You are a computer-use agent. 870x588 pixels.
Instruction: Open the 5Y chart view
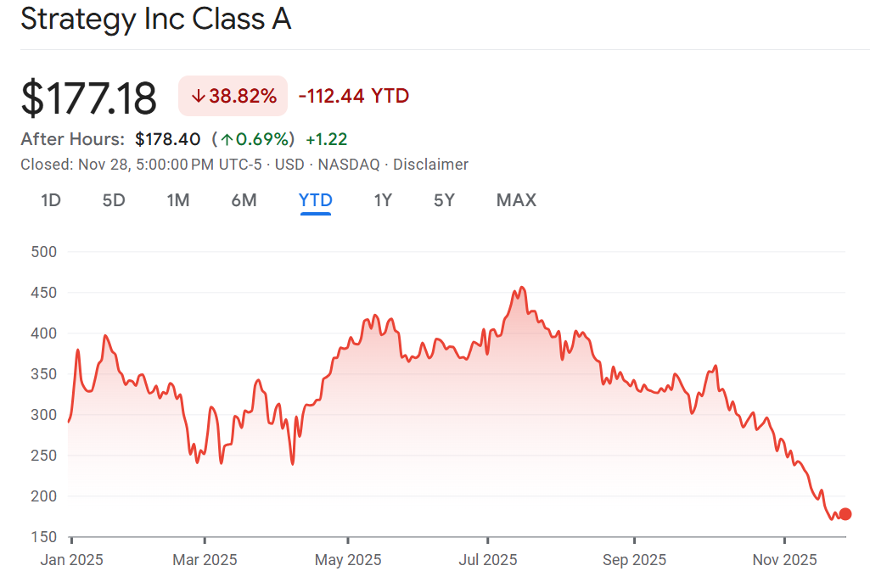click(443, 200)
